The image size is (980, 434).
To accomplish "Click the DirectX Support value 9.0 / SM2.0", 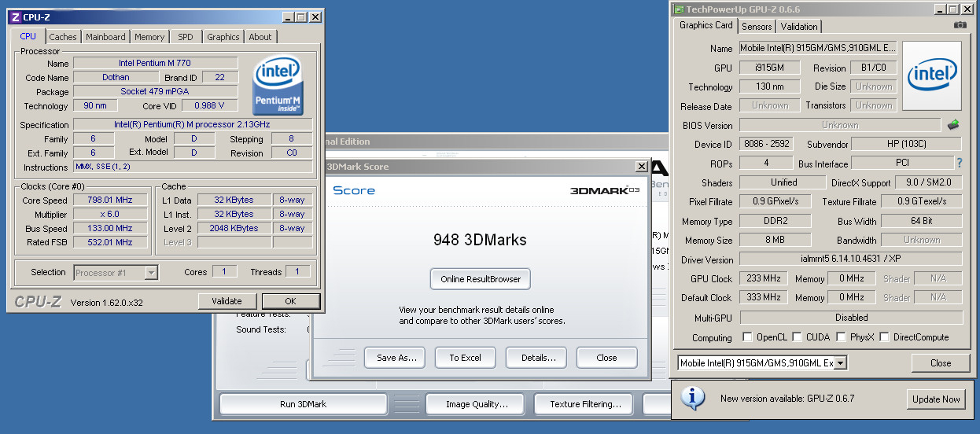I will pyautogui.click(x=929, y=182).
